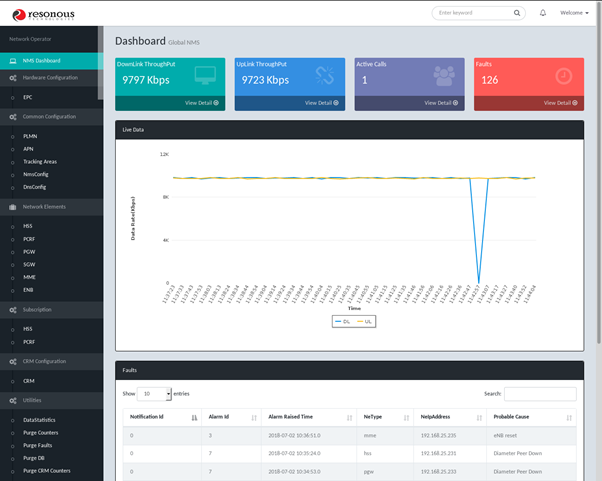Click the NMS Dashboard monitor icon

tap(12, 61)
